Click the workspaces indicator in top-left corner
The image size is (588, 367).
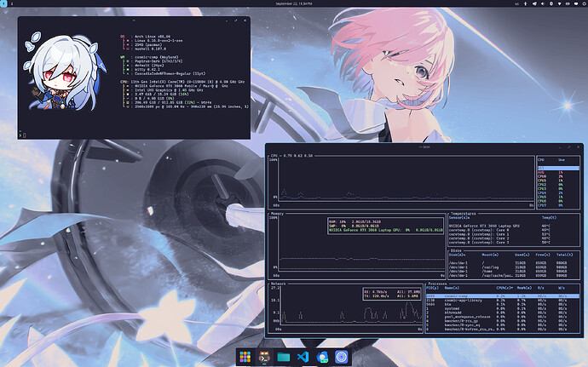[x=3, y=3]
